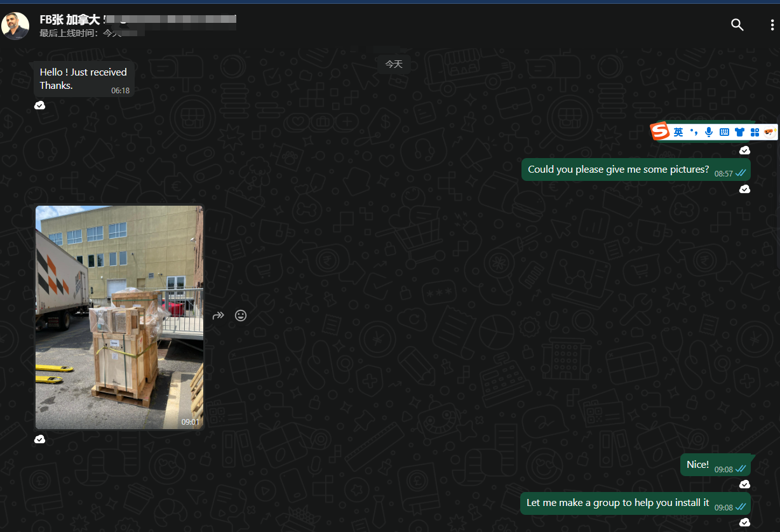Image resolution: width=780 pixels, height=532 pixels.
Task: Click the 09:01 timestamp on the photo
Action: click(x=190, y=422)
